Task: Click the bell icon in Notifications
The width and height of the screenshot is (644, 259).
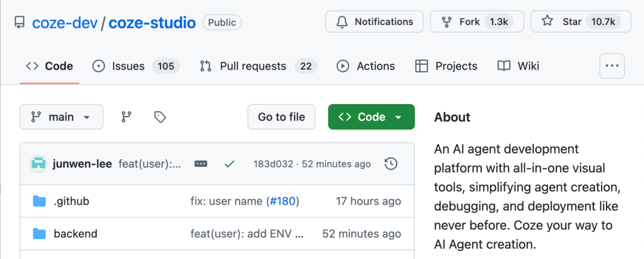Action: click(342, 21)
